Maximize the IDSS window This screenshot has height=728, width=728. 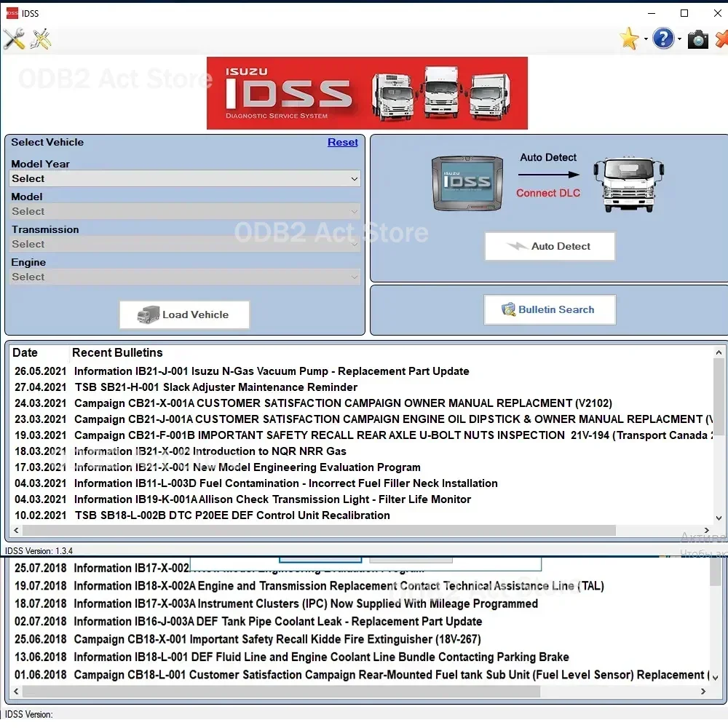[x=684, y=13]
